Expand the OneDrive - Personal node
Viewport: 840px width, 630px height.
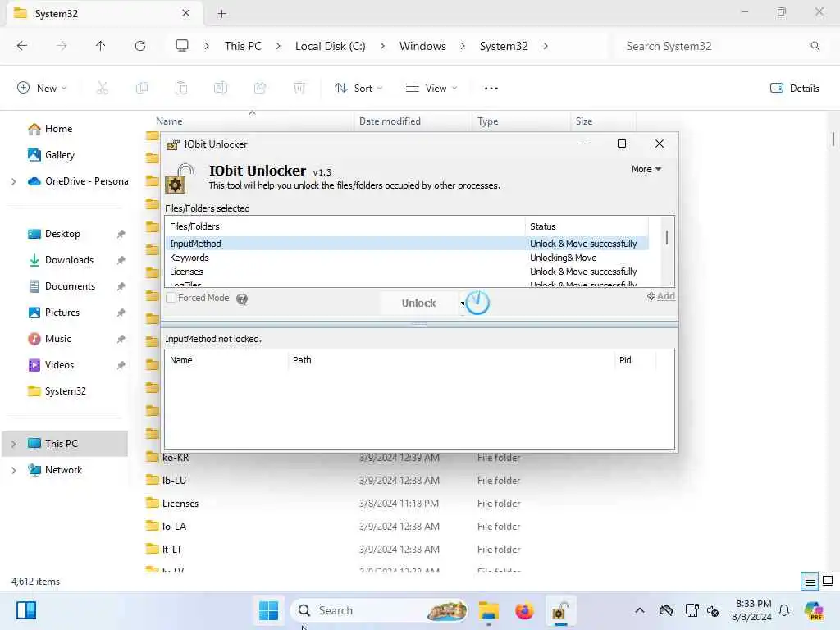pyautogui.click(x=14, y=181)
